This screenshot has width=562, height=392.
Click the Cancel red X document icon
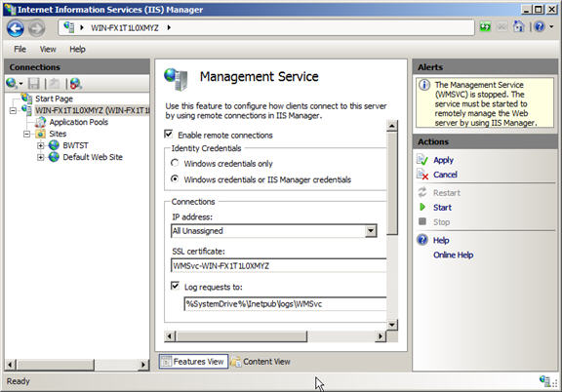point(422,175)
